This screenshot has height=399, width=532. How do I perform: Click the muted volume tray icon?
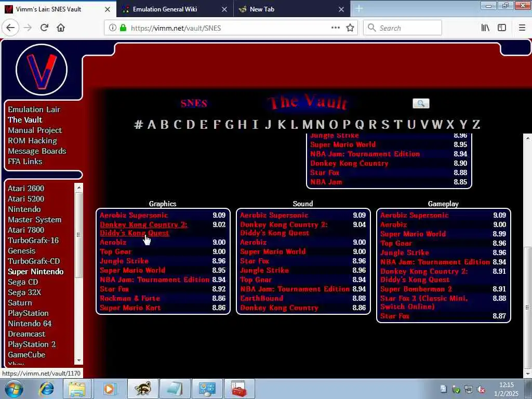tap(481, 389)
